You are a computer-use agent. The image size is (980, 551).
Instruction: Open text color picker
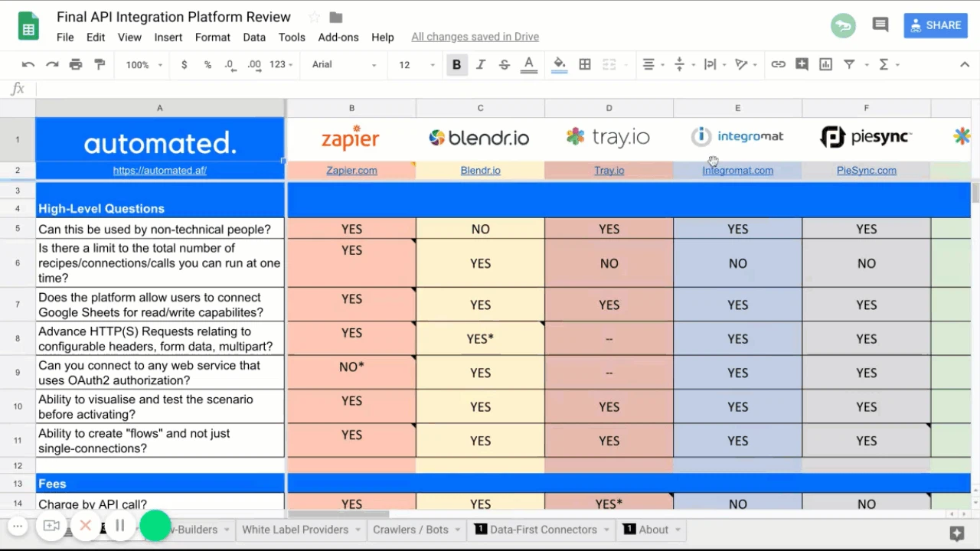click(x=528, y=65)
